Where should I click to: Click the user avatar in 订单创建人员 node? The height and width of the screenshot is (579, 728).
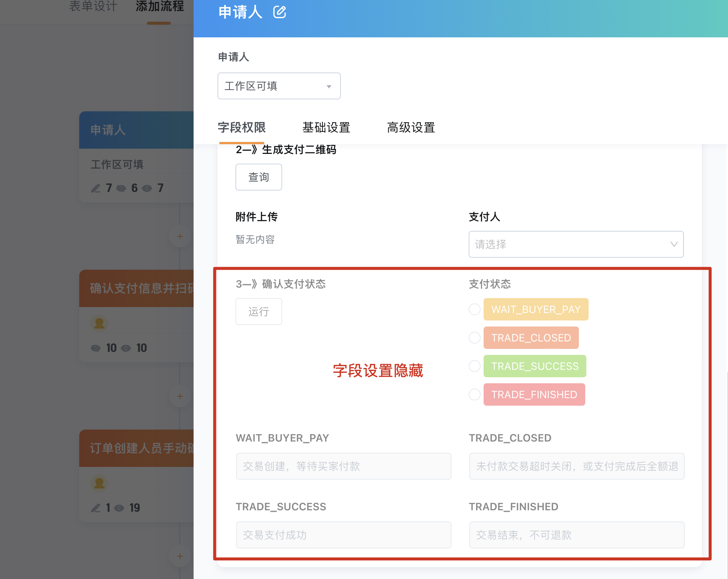tap(99, 483)
